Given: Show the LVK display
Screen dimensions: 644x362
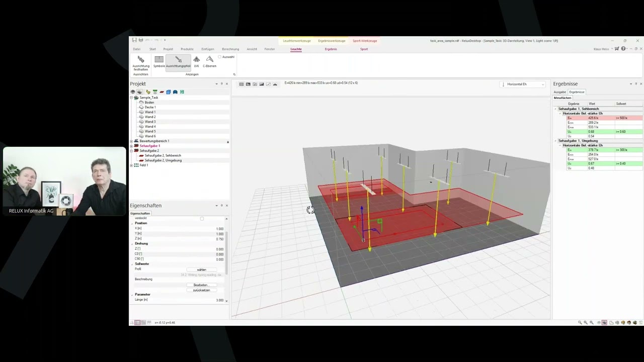Looking at the screenshot, I should click(196, 62).
